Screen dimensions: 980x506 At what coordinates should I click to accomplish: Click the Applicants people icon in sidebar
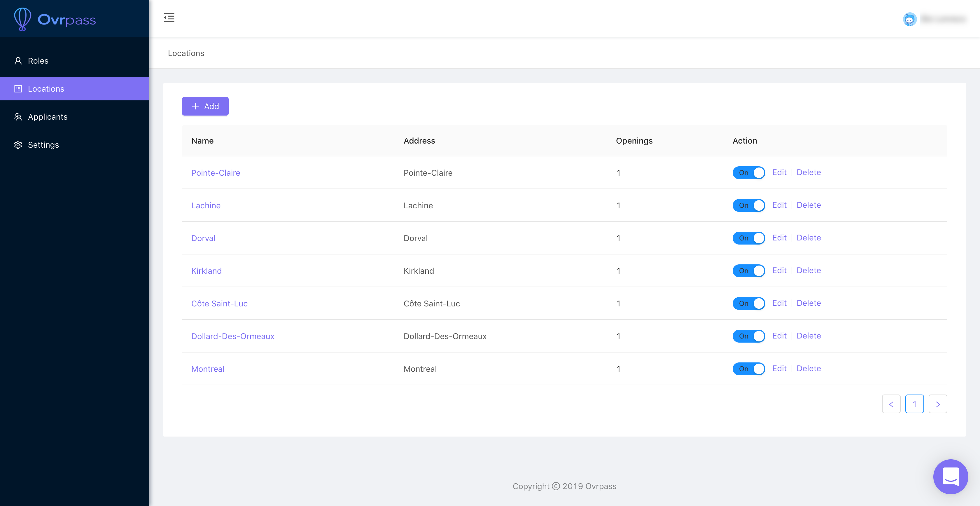(18, 117)
